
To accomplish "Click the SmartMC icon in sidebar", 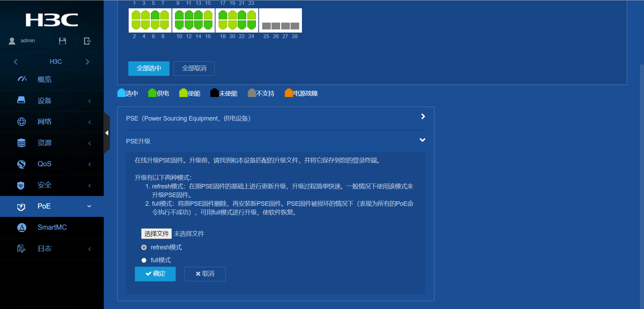I will tap(22, 227).
